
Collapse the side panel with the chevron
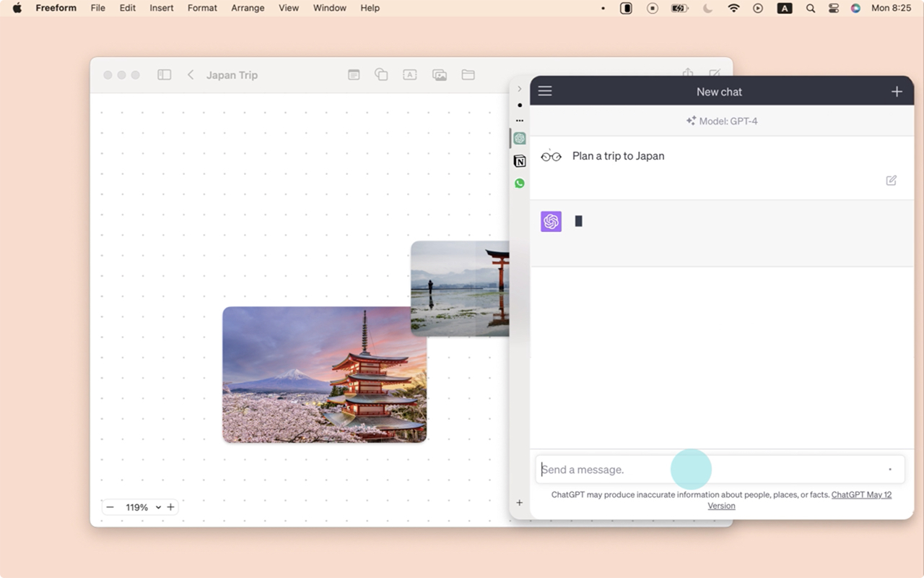pyautogui.click(x=519, y=88)
